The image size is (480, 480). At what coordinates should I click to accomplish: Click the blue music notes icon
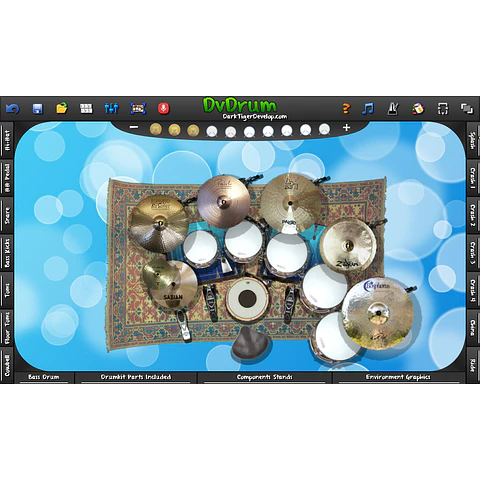368,109
